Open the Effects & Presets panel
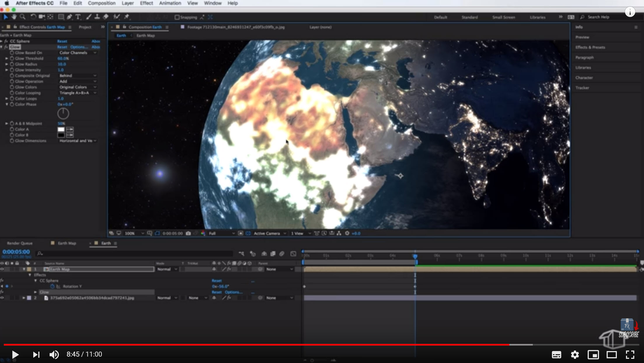644x363 pixels. [x=590, y=47]
